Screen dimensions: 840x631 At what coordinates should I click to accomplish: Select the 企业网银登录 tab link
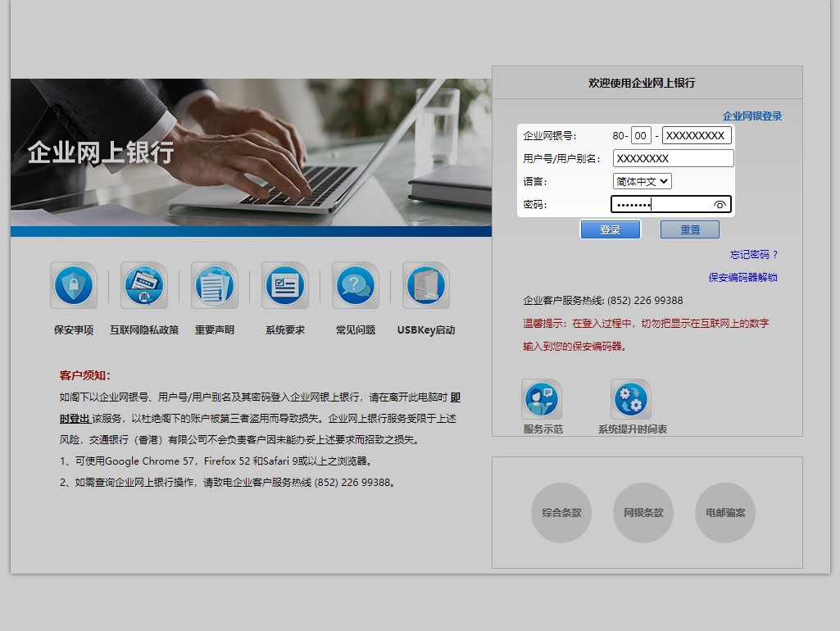[751, 116]
